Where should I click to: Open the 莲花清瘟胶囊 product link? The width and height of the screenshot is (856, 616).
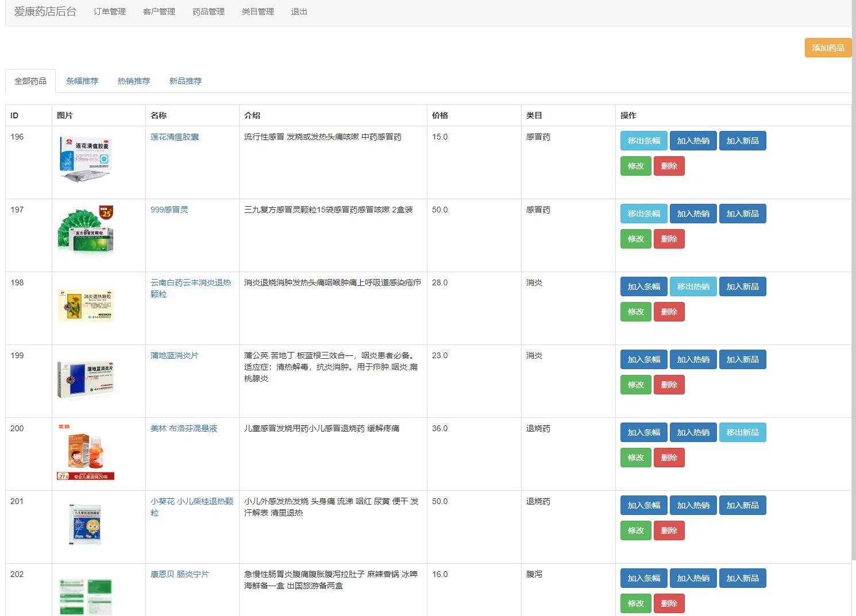click(x=175, y=137)
